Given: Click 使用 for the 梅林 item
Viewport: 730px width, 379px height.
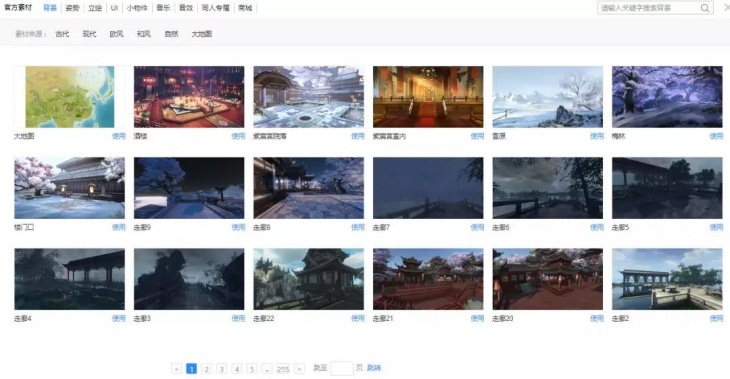Looking at the screenshot, I should click(716, 136).
